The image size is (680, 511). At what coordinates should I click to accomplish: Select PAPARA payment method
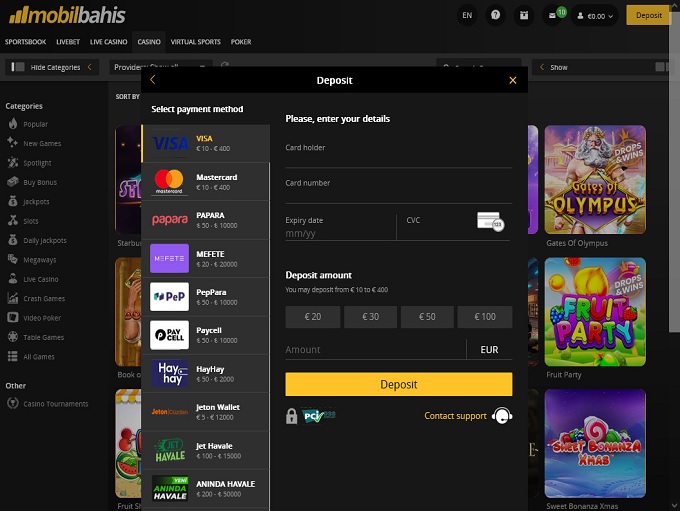(205, 220)
